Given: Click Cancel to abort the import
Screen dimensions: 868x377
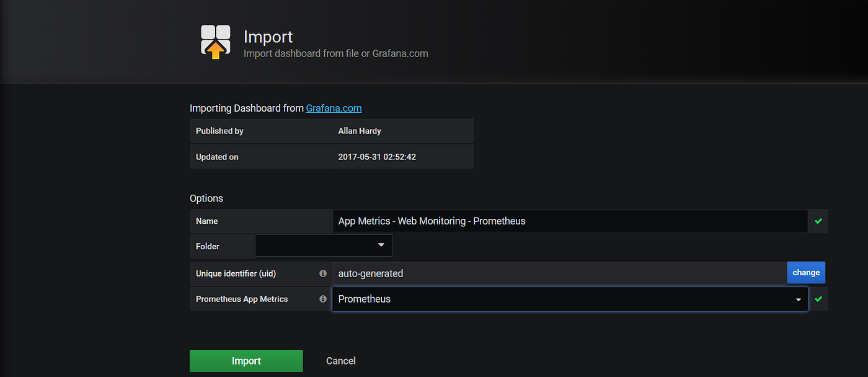Looking at the screenshot, I should point(340,360).
